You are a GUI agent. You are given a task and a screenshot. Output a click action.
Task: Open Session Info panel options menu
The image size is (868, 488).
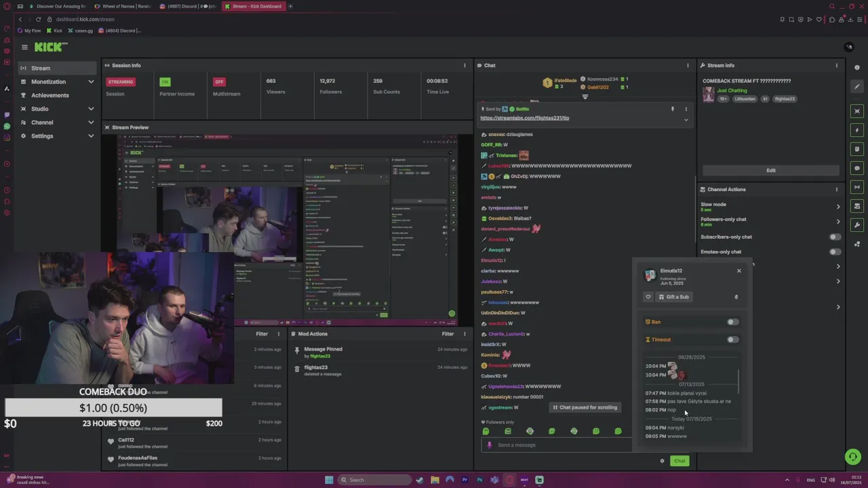(x=465, y=66)
